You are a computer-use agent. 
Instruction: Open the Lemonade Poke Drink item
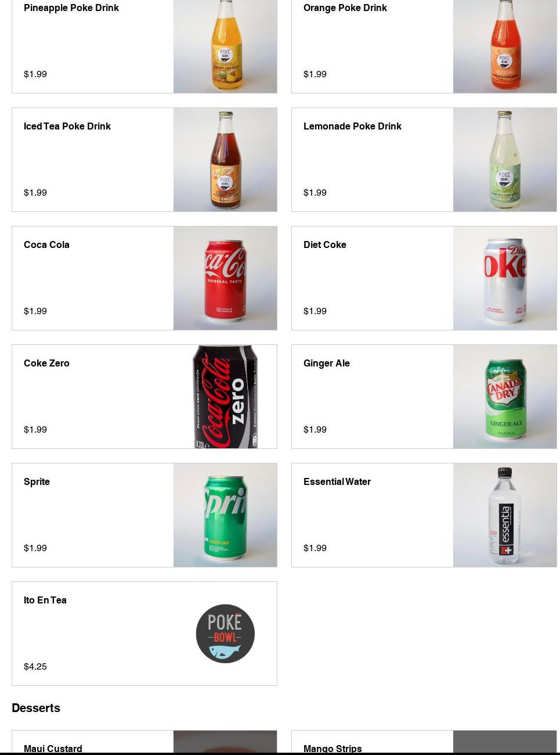coord(352,127)
